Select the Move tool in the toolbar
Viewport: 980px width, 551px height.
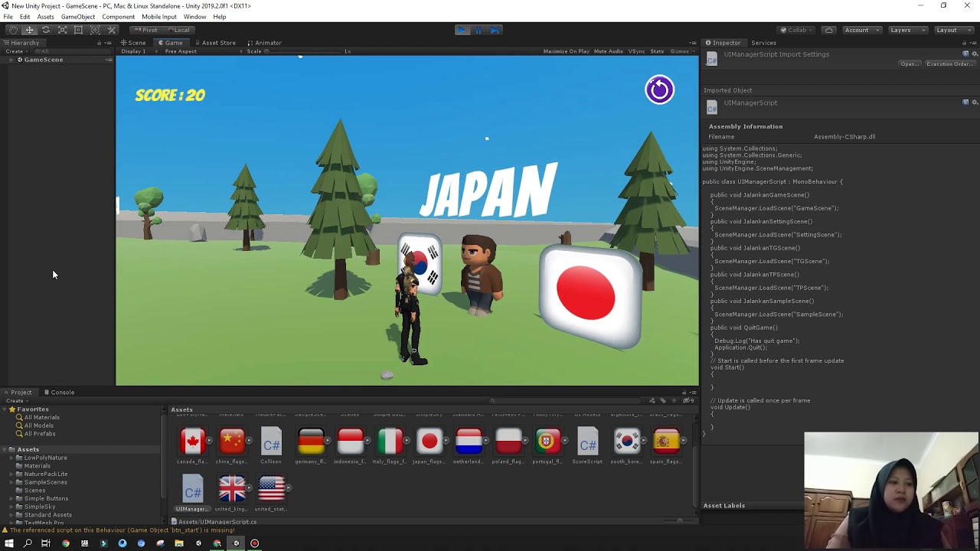(x=29, y=30)
